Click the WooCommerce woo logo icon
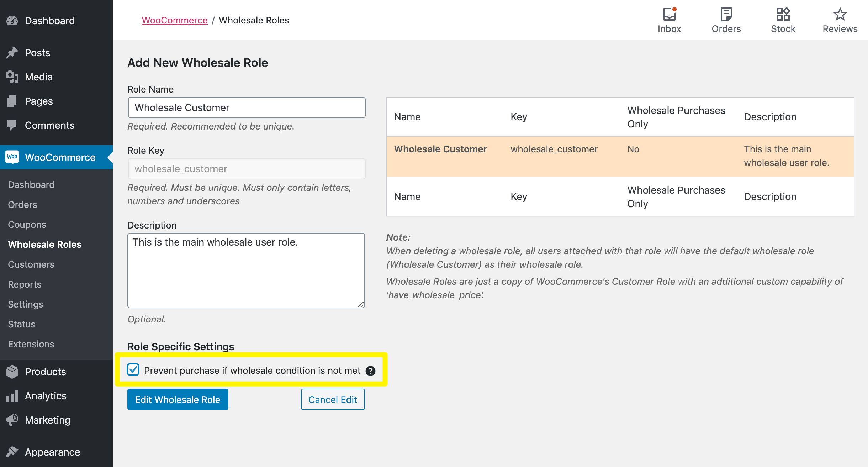This screenshot has width=868, height=467. click(12, 157)
